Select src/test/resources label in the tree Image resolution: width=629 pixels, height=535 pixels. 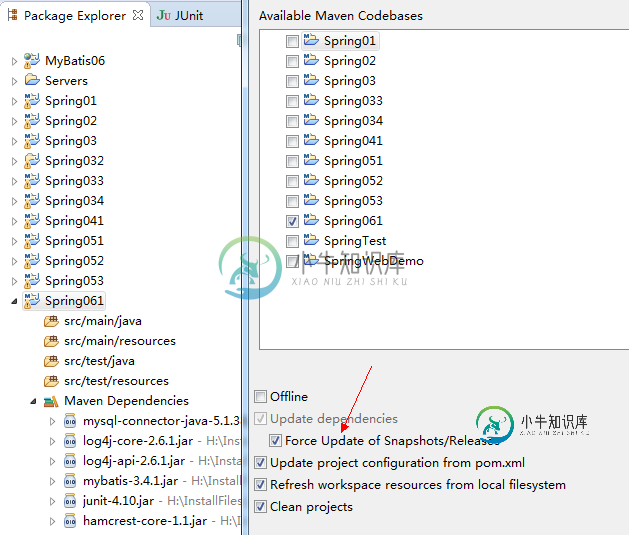[x=116, y=381]
